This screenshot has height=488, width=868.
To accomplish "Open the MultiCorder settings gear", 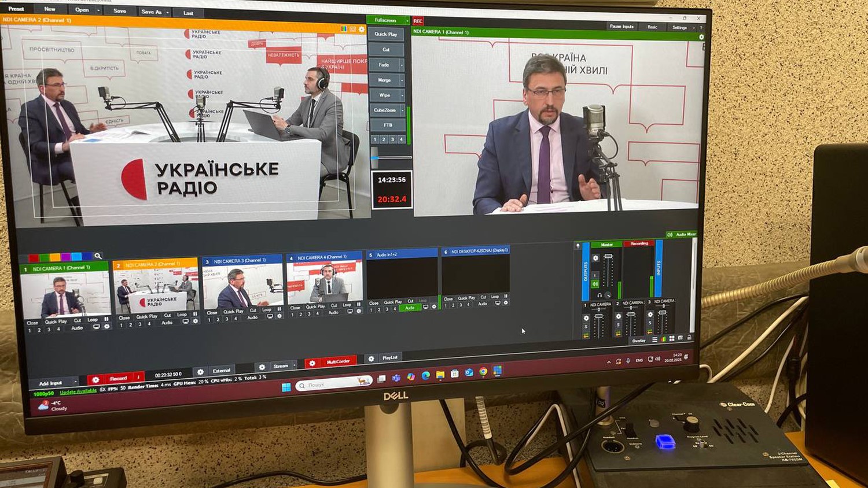I will [312, 363].
